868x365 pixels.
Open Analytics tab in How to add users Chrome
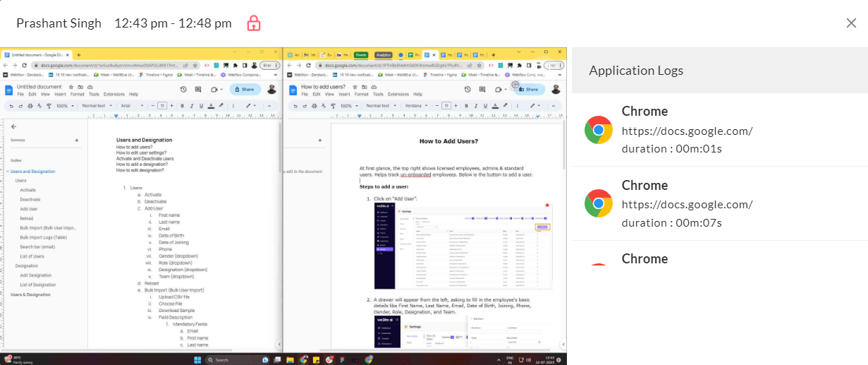coord(384,55)
